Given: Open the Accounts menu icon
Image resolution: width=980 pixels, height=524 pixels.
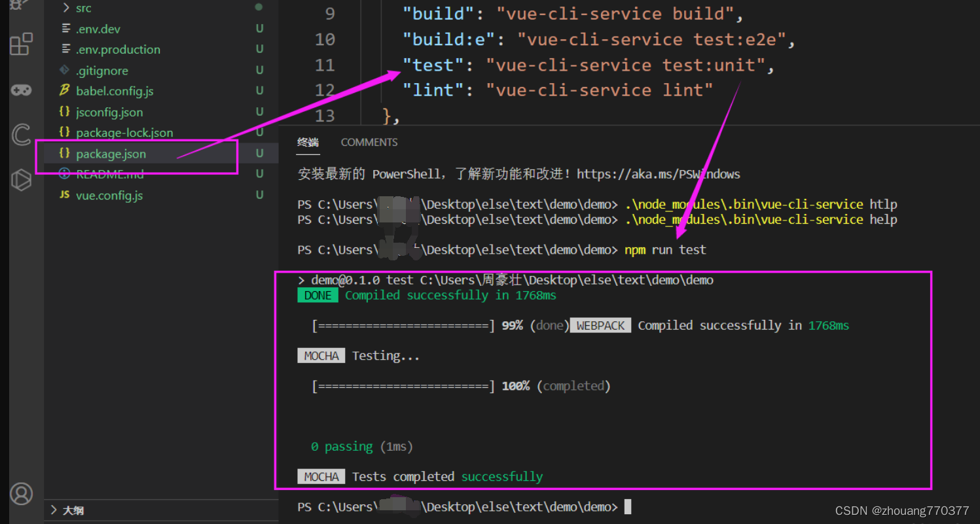Looking at the screenshot, I should [x=22, y=494].
